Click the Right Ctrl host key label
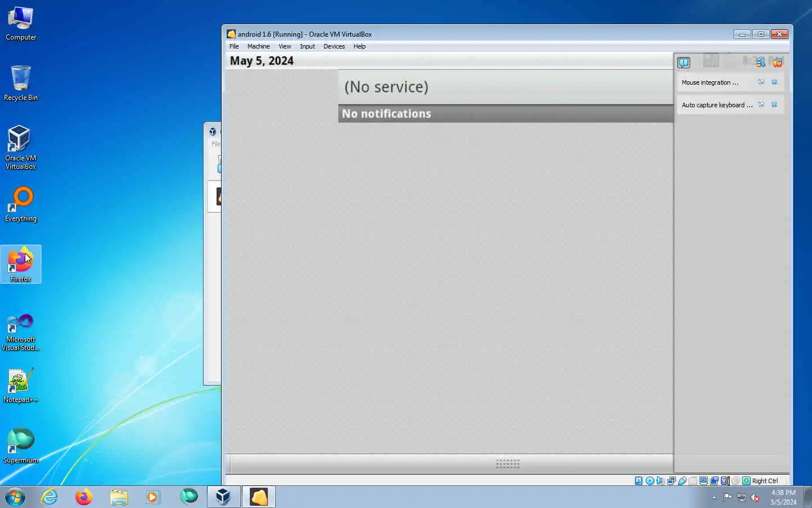Screen dimensions: 812x508 pos(765,481)
